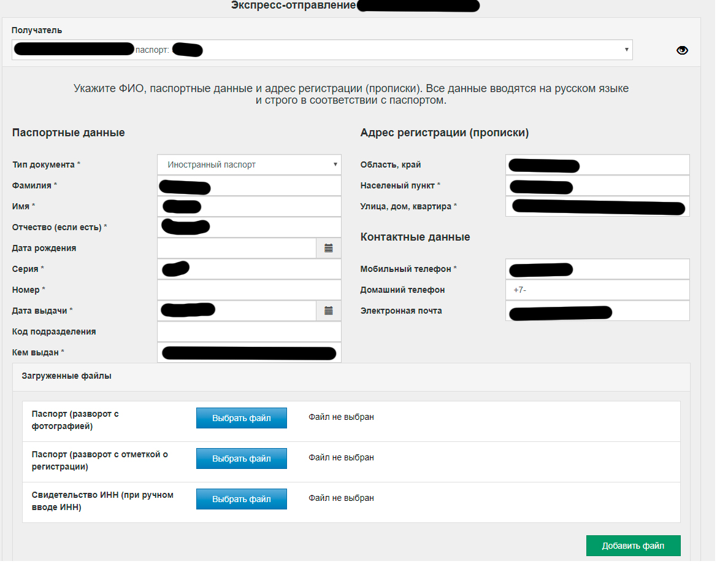Screen dimensions: 728x569
Task: Toggle the eye visibility icon
Action: (682, 50)
